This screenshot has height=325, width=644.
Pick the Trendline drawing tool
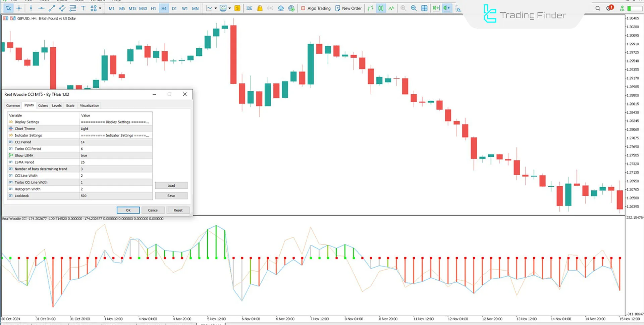click(52, 8)
